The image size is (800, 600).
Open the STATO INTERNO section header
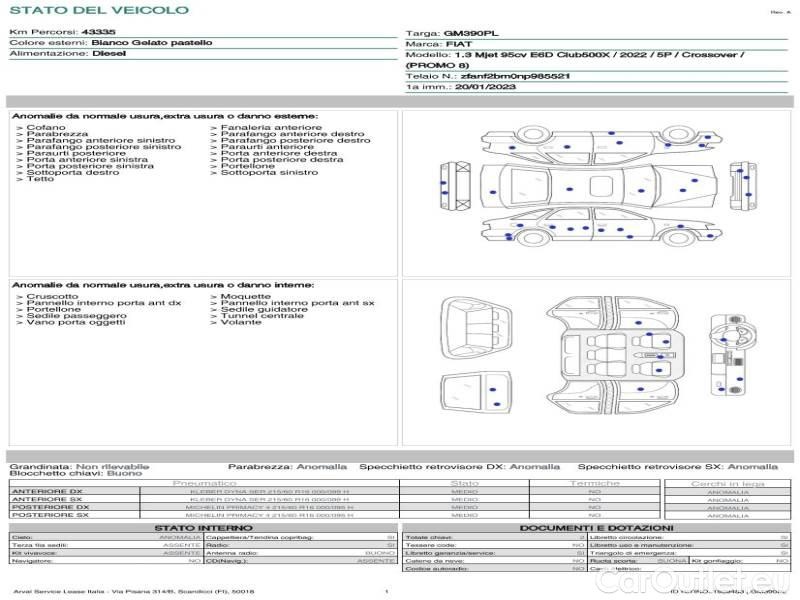coord(203,528)
